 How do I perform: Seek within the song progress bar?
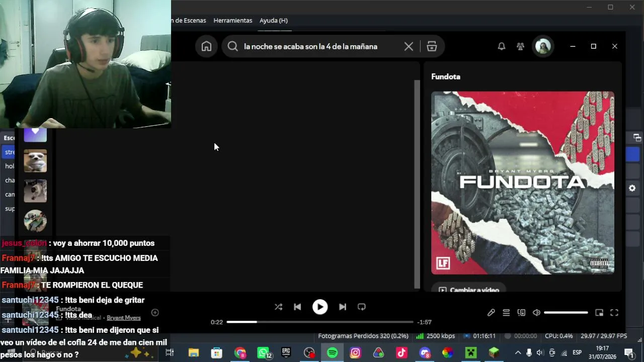point(320,322)
